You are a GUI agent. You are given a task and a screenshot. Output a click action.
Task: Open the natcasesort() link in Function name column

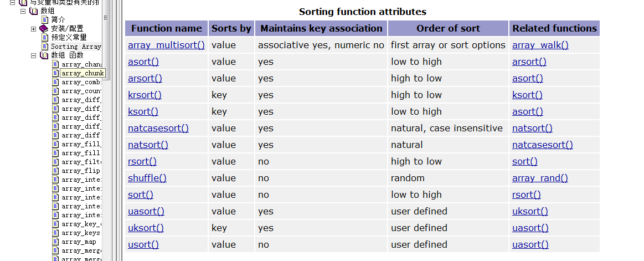tap(158, 128)
